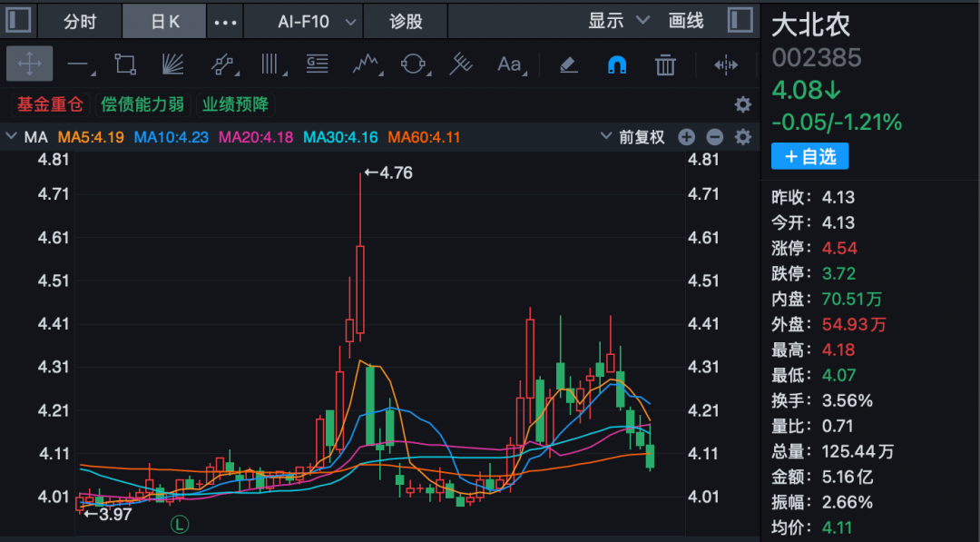Toggle the crosshair cursor mode
980x542 pixels.
click(x=30, y=64)
